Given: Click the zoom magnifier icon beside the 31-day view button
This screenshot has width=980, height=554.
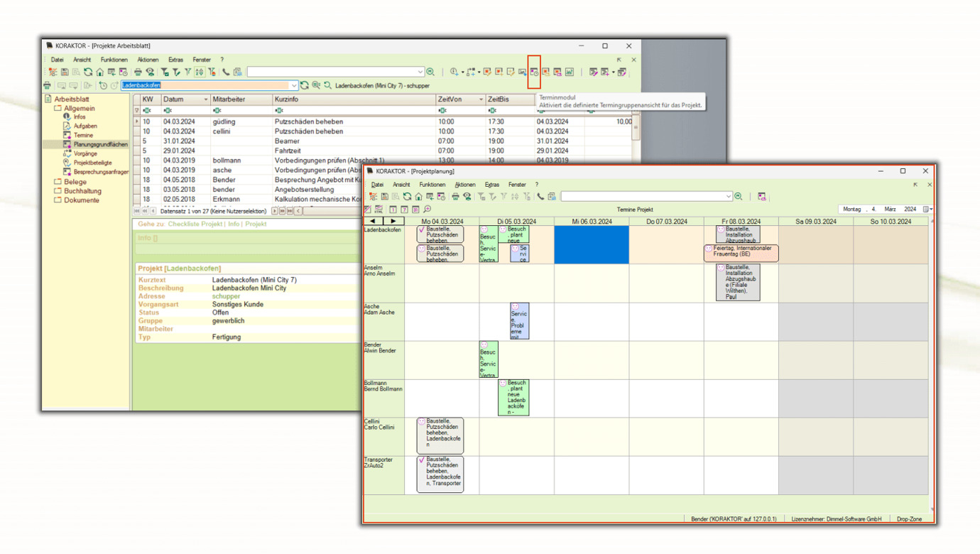Looking at the screenshot, I should 427,210.
